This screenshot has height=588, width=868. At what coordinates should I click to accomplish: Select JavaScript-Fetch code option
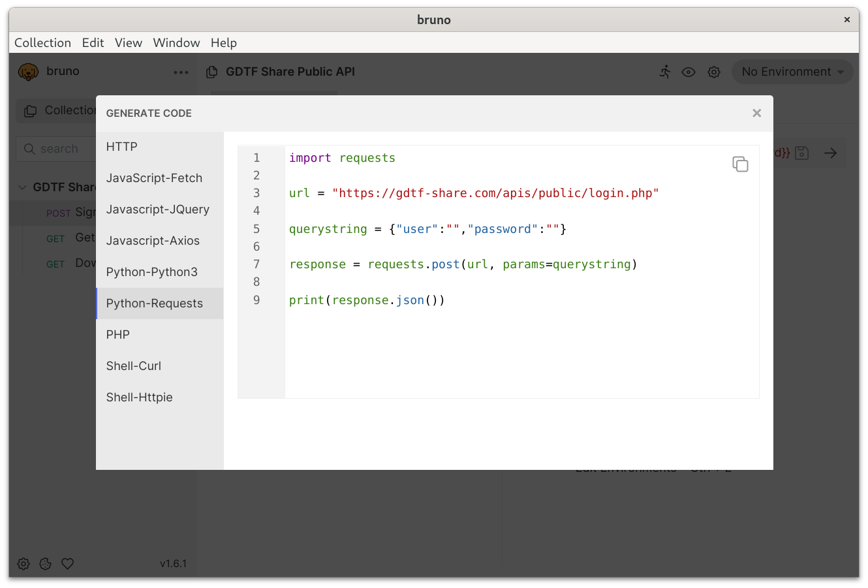(160, 178)
